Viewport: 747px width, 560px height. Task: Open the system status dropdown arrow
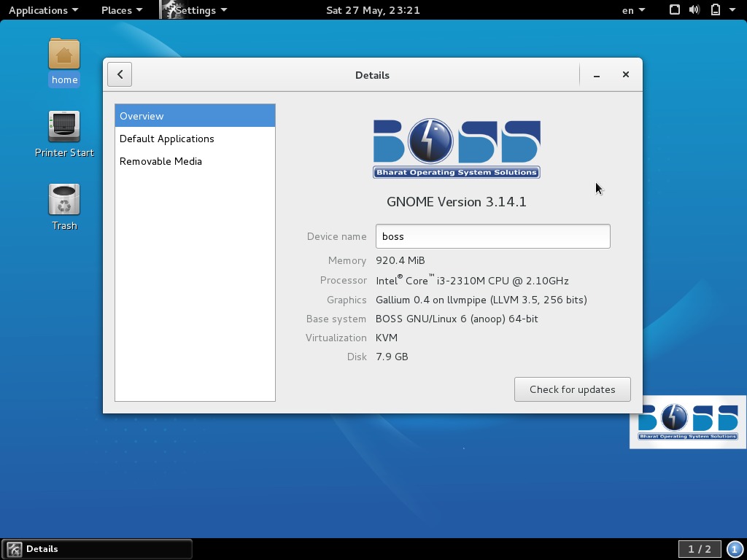(x=732, y=10)
